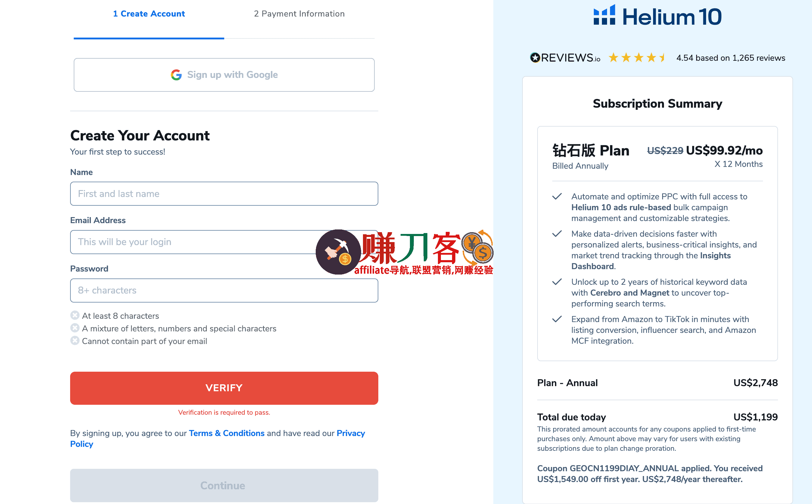Click the checkmark beside PPC automation feature
This screenshot has width=812, height=504.
[557, 196]
